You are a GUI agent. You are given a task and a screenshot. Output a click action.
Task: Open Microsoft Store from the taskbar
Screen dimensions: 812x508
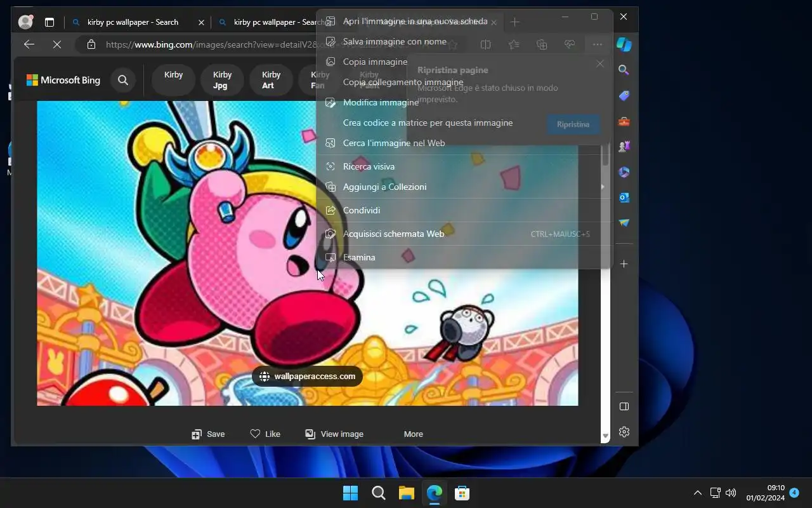pos(462,493)
